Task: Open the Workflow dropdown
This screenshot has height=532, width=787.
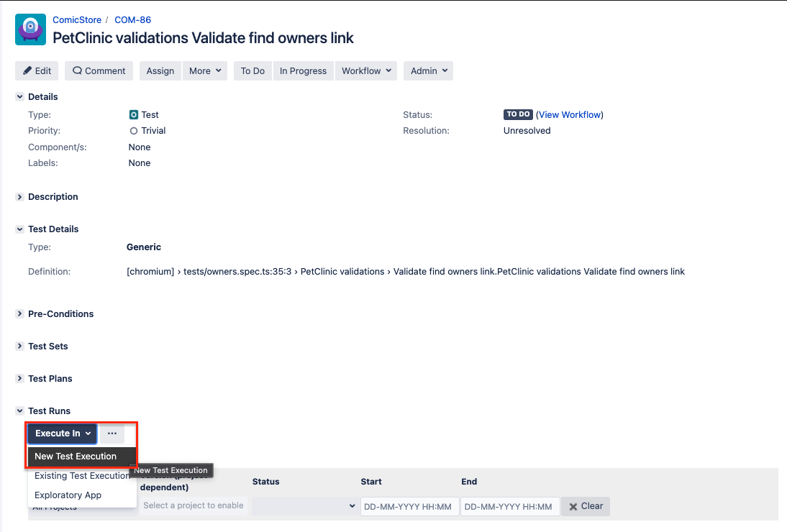Action: [x=366, y=70]
